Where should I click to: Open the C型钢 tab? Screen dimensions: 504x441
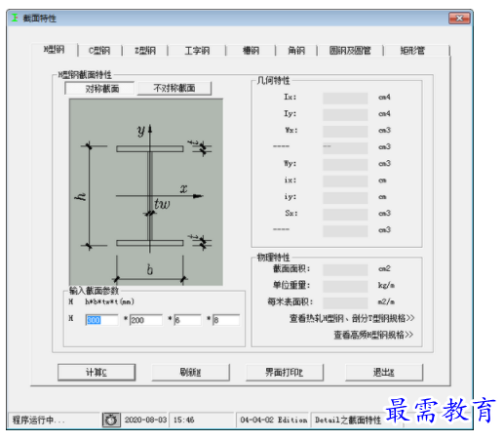click(99, 51)
